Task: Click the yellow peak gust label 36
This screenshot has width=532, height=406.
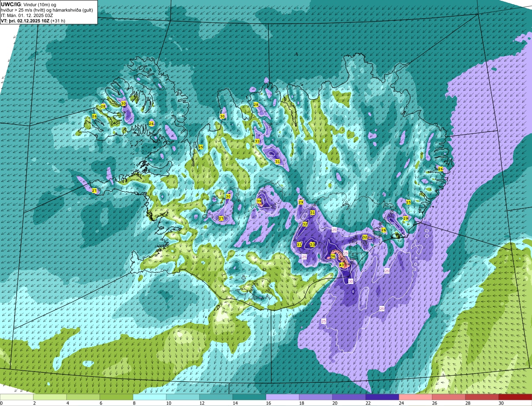Action: (333, 257)
